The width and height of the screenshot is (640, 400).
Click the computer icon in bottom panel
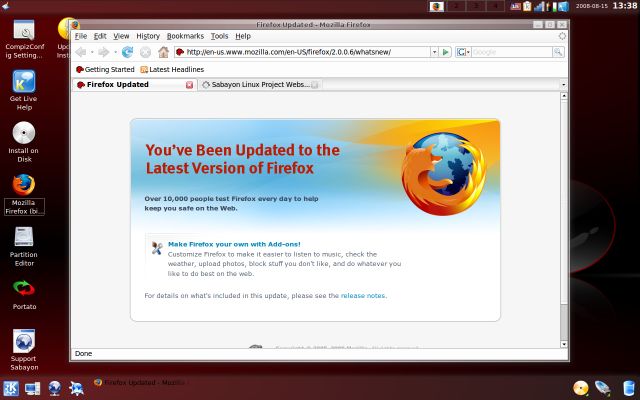(32, 388)
